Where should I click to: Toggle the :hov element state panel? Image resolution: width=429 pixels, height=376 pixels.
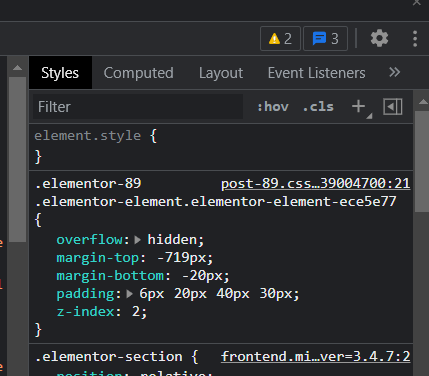[273, 107]
